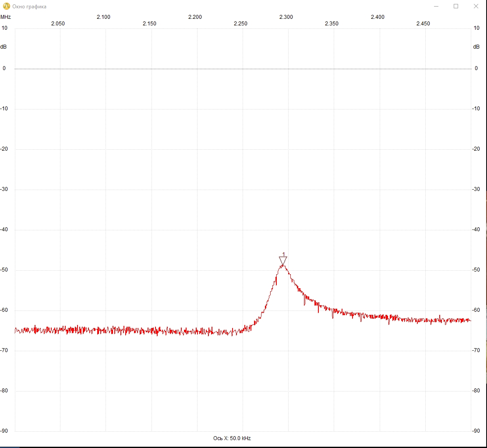
Task: Click the dB unit label on right side
Action: pos(476,47)
